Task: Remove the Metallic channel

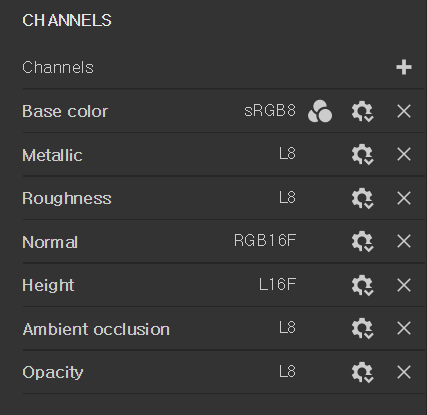Action: coord(404,154)
